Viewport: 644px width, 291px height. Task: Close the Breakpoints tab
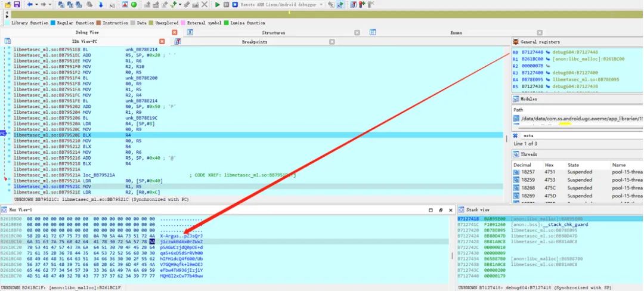332,42
